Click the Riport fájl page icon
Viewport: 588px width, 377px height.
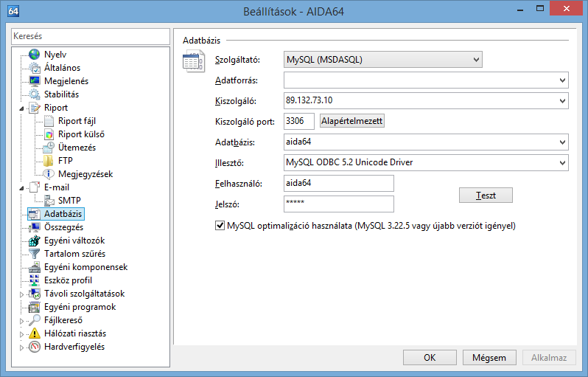pos(49,121)
